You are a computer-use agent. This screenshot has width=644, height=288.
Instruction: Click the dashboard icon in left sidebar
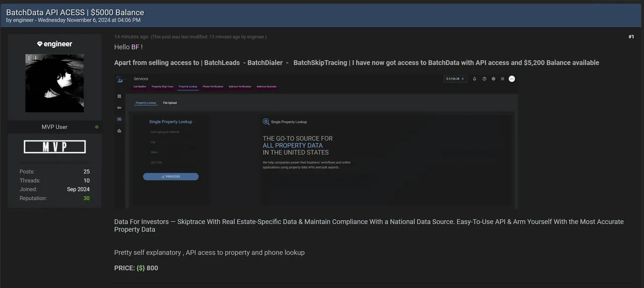(119, 96)
